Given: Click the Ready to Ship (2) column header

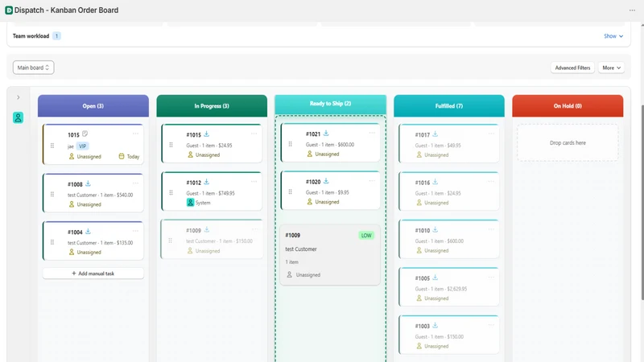Looking at the screenshot, I should [331, 104].
